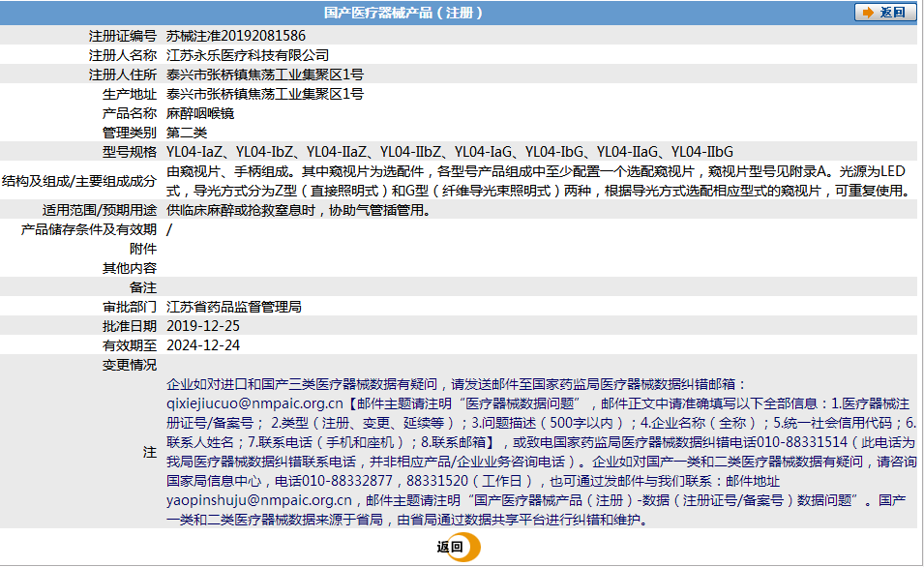
Task: Click the 型号规格 label
Action: 130,152
